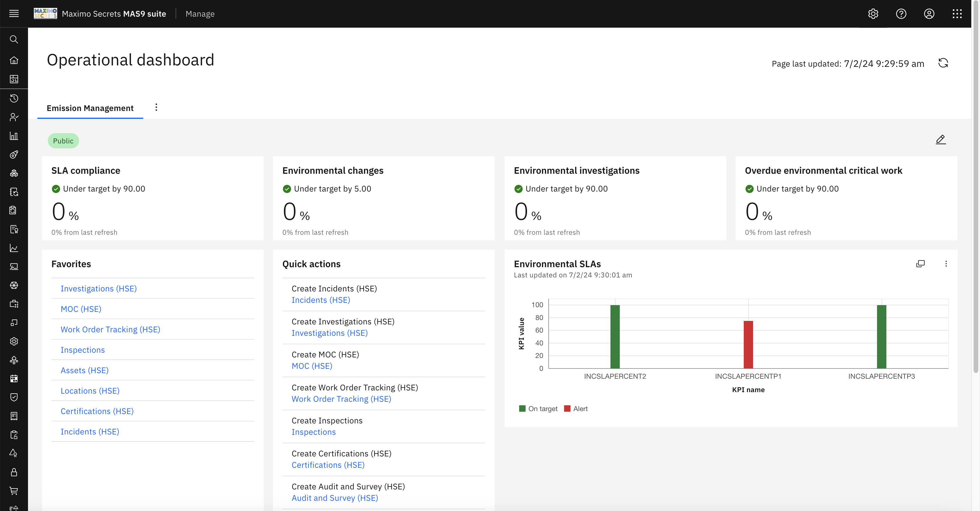Open the app switcher grid in top right

tap(957, 14)
